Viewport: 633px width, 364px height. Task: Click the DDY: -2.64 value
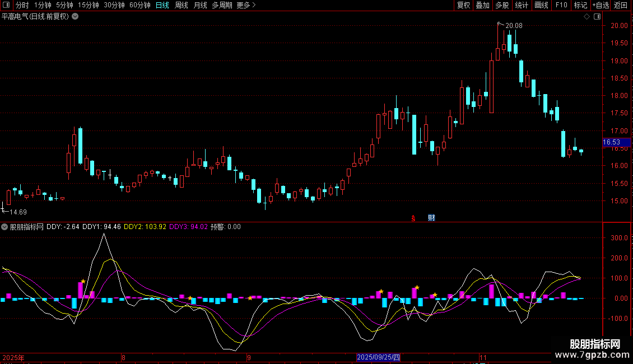click(63, 227)
